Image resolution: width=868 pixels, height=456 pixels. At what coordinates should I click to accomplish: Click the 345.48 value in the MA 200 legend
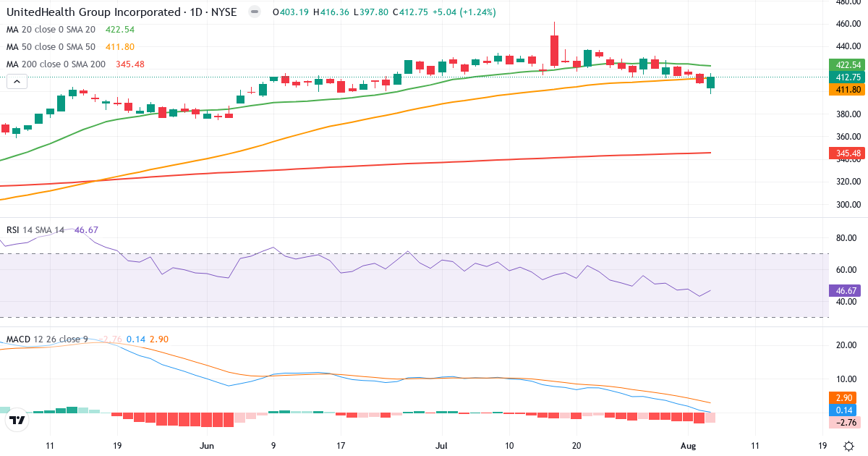(x=130, y=64)
